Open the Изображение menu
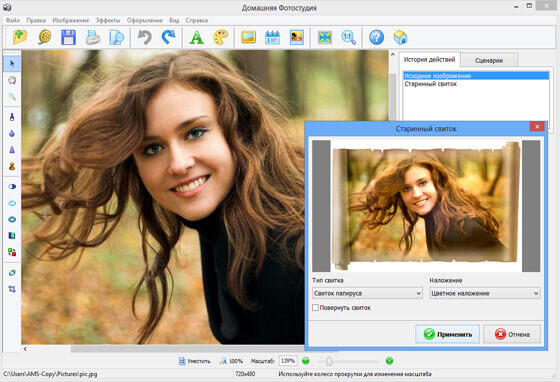 71,20
